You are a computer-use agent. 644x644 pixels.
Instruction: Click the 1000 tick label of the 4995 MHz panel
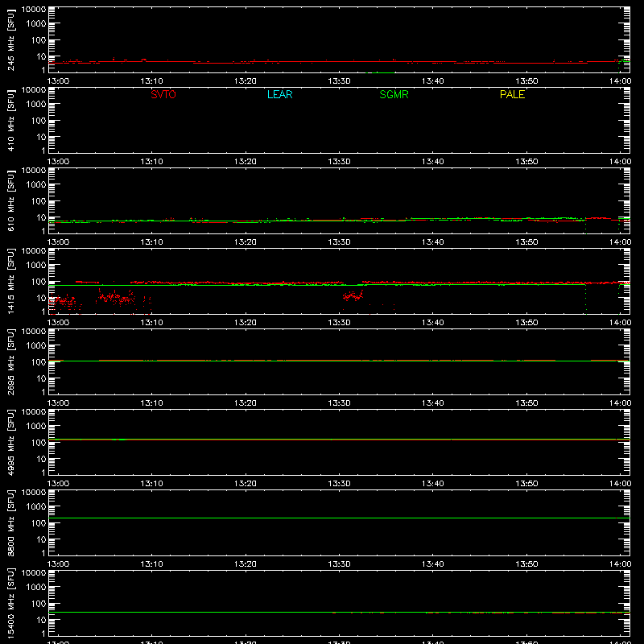[x=36, y=426]
